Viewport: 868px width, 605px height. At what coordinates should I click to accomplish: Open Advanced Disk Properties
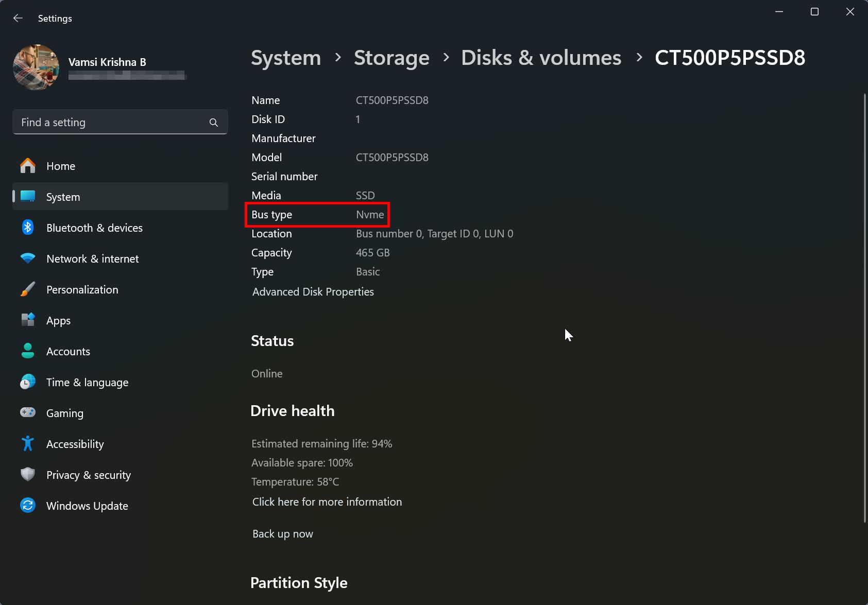[313, 291]
